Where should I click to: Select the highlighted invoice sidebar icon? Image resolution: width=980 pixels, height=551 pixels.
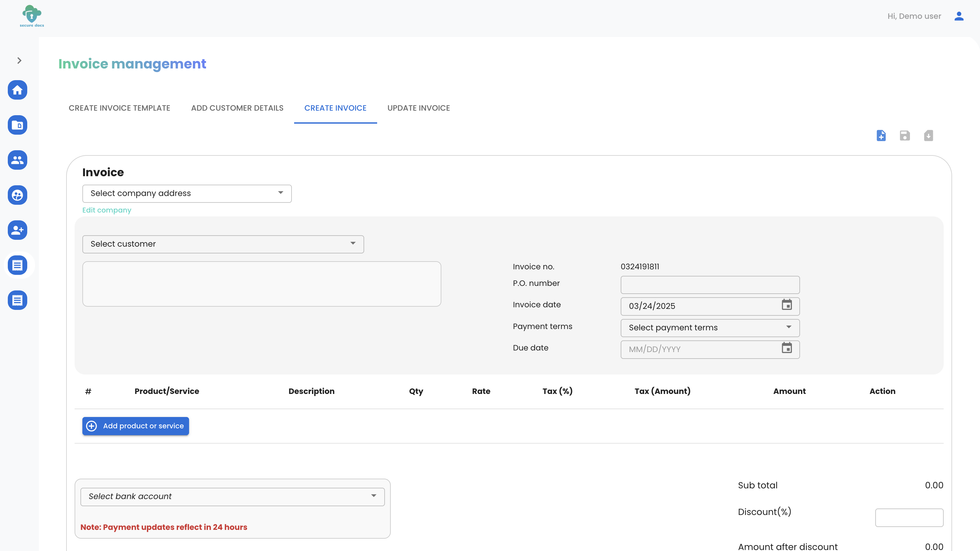click(x=18, y=265)
